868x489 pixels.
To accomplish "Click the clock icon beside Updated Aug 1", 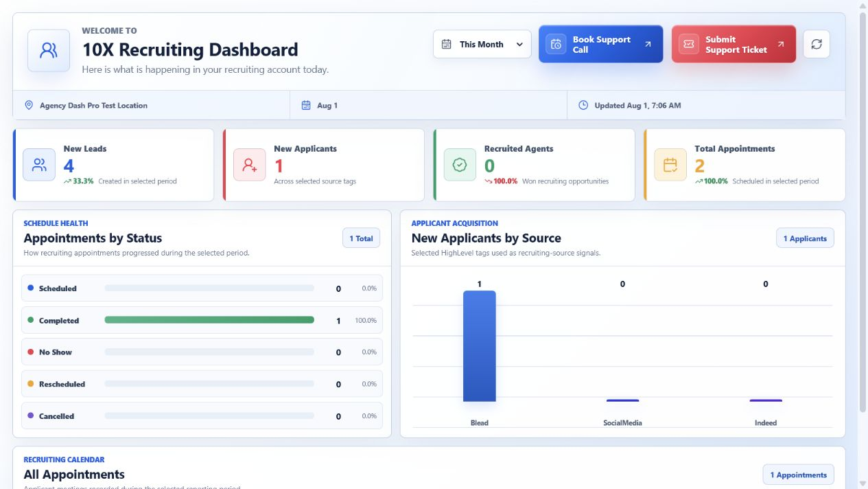I will (583, 105).
